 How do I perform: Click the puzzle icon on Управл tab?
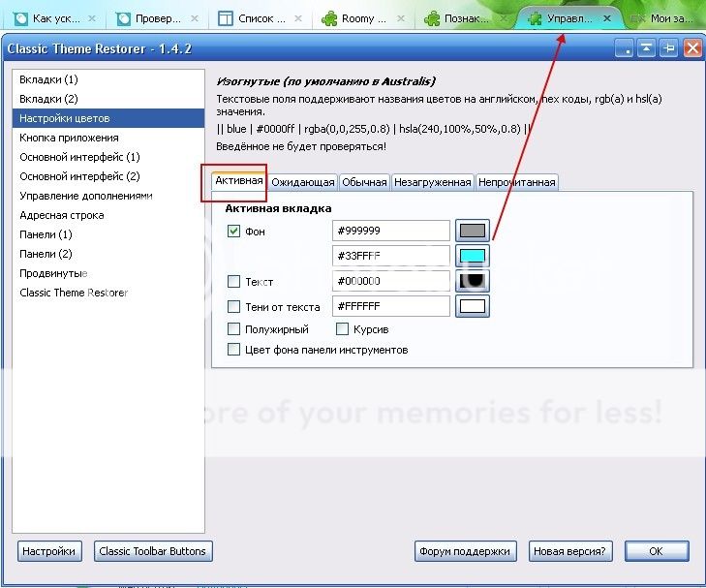(535, 18)
